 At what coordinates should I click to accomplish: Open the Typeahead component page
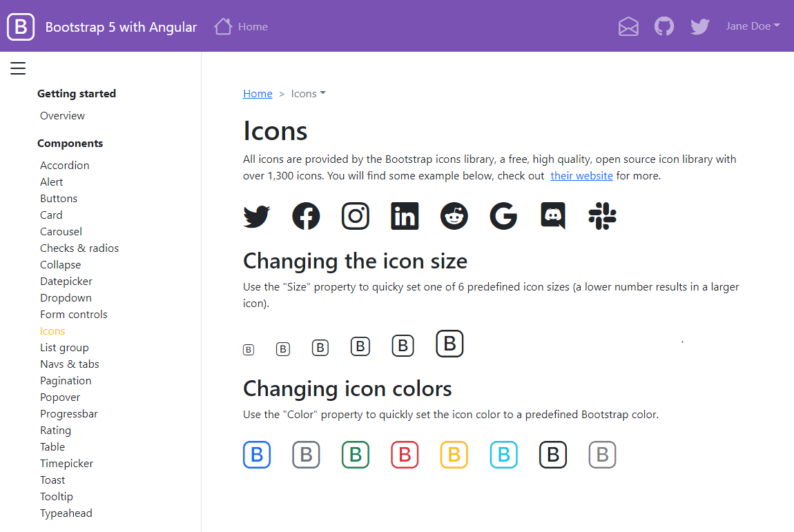click(66, 513)
